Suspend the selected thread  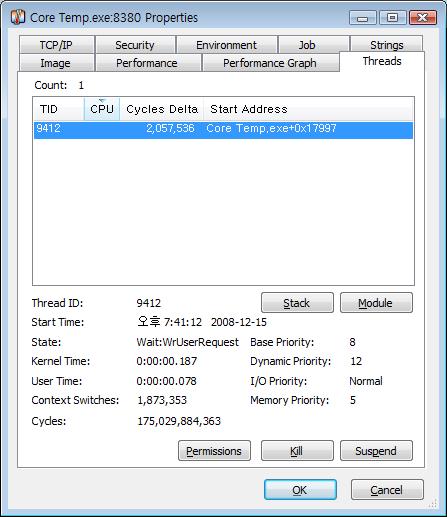click(x=376, y=451)
